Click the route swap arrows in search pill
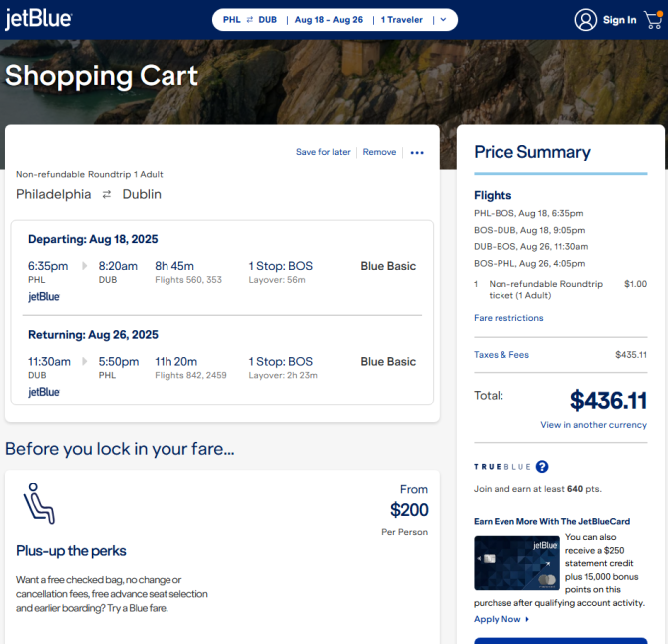 click(250, 20)
